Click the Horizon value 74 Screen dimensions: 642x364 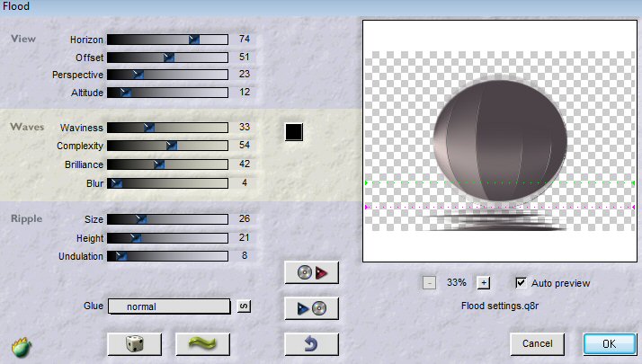245,39
